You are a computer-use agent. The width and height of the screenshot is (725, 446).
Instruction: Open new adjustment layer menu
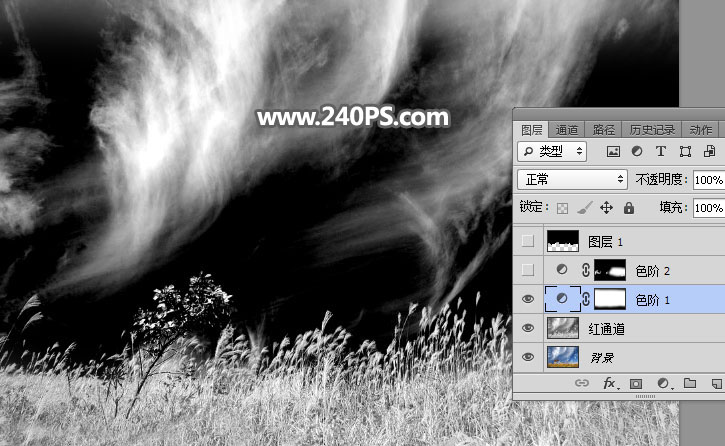pyautogui.click(x=662, y=383)
